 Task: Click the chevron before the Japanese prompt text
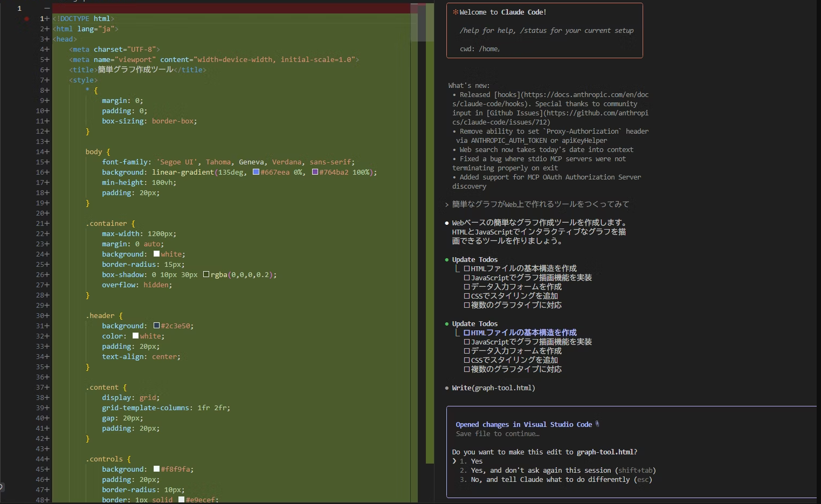tap(446, 204)
